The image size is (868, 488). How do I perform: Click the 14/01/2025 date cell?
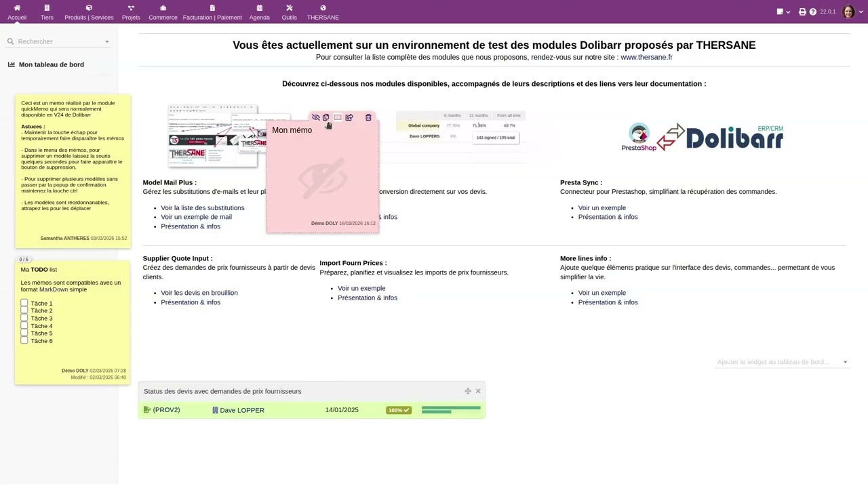pyautogui.click(x=342, y=410)
